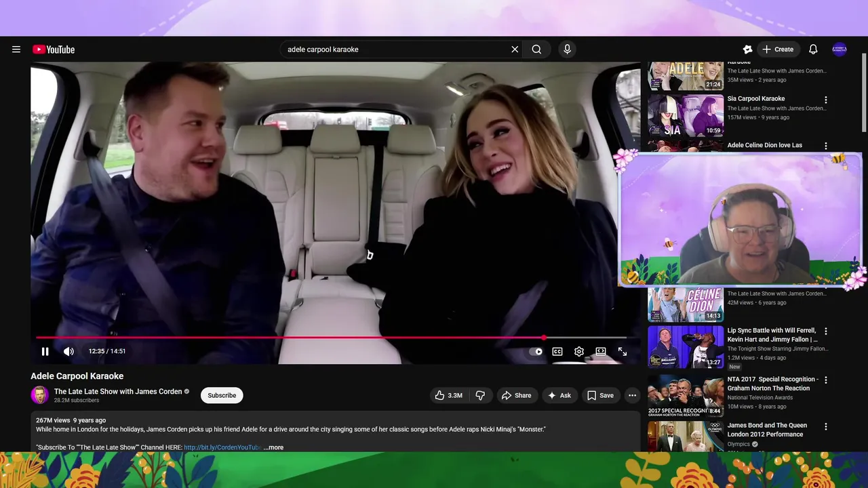Open options for James Bond and The Queen
The image size is (868, 488).
[826, 426]
